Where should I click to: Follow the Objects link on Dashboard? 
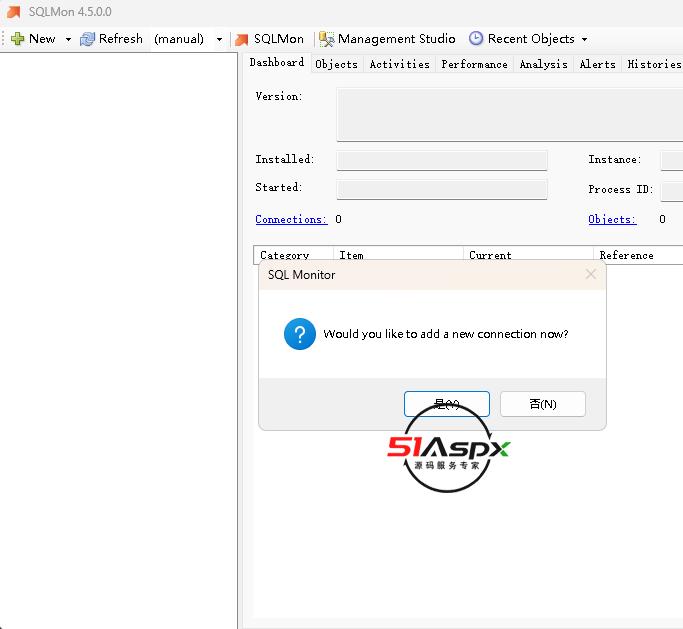[612, 219]
